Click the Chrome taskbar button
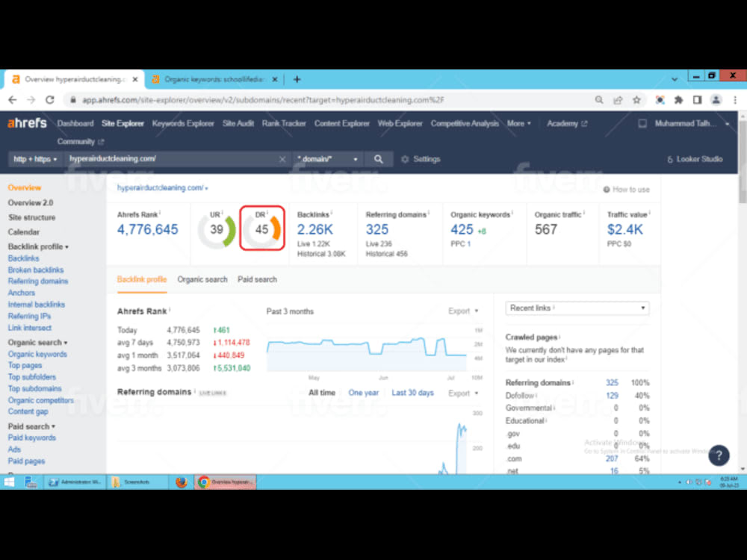This screenshot has height=560, width=747. pos(225,482)
